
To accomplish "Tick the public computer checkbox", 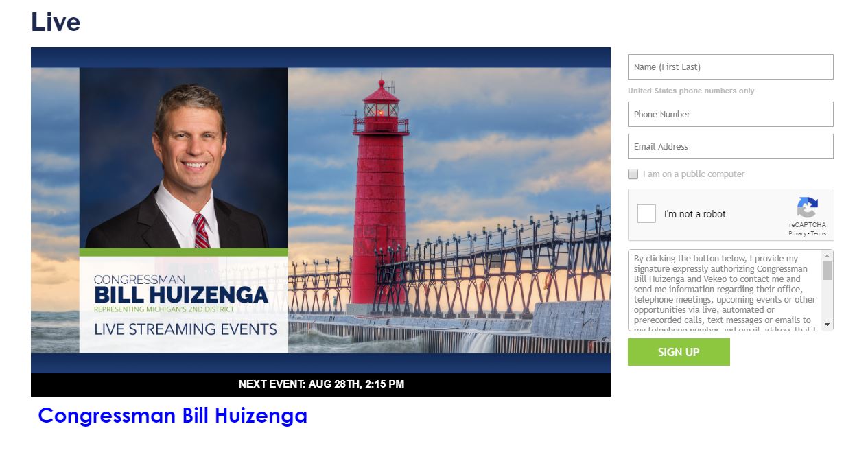I will tap(633, 174).
